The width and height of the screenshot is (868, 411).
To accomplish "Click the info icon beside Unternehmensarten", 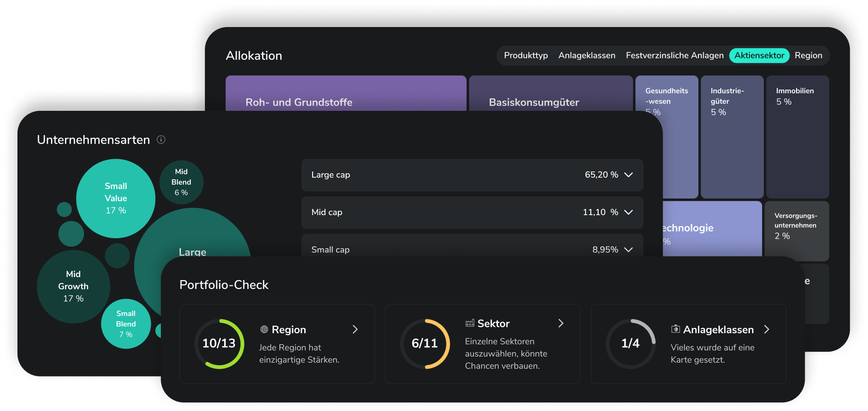I will 161,140.
